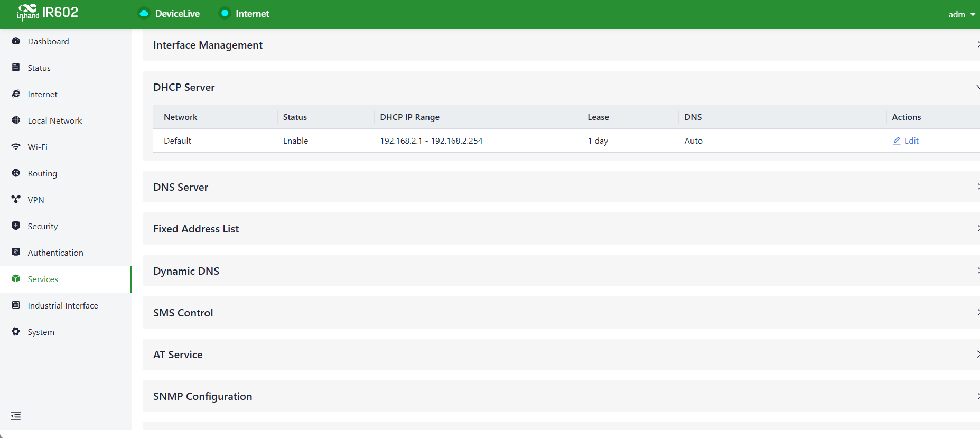The height and width of the screenshot is (438, 980).
Task: Expand the SMS Control section
Action: (977, 313)
